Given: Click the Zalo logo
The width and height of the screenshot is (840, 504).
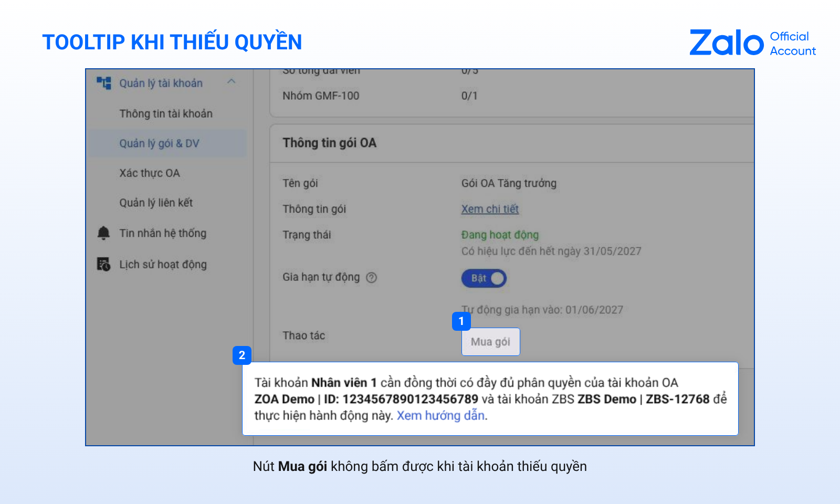Looking at the screenshot, I should click(727, 43).
